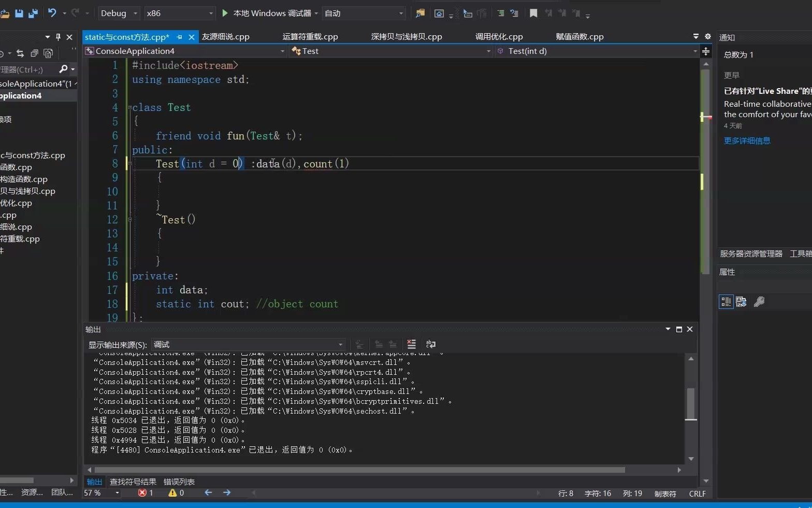This screenshot has width=812, height=508.
Task: Switch to the 错误列表 tab
Action: 179,482
